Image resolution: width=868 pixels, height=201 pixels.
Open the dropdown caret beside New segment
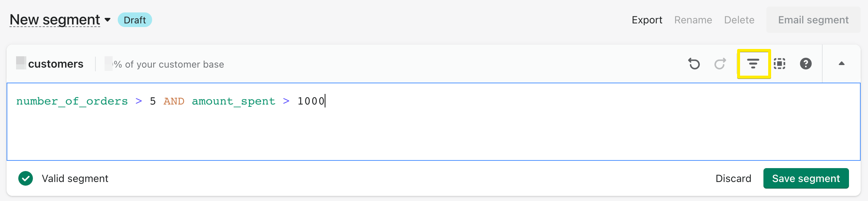tap(107, 20)
